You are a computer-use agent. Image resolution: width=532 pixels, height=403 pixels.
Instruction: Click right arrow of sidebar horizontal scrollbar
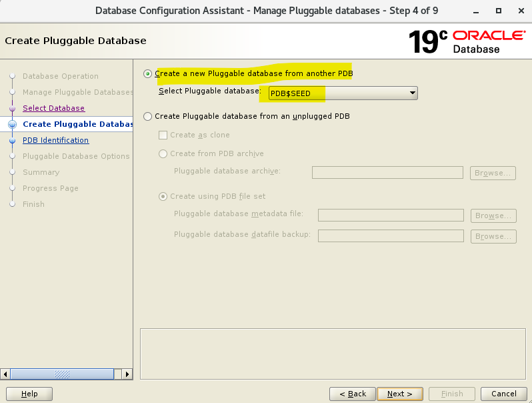pyautogui.click(x=127, y=374)
